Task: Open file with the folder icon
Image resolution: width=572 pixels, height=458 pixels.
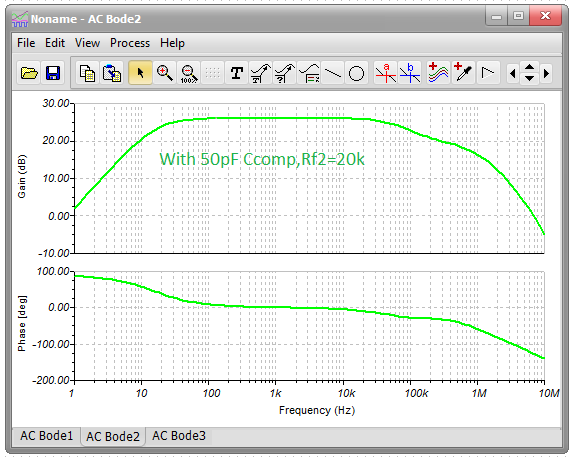Action: pos(29,73)
